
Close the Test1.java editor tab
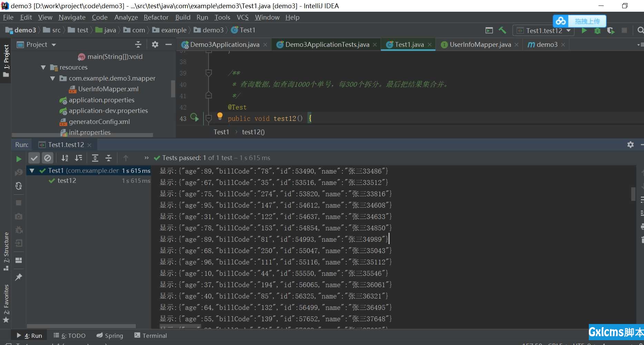[x=430, y=45]
